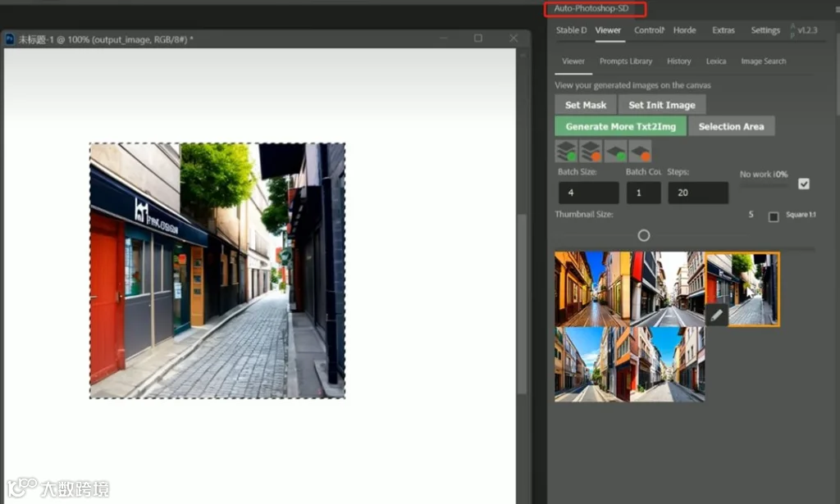
Task: Click the document vertical scrollbar
Action: (x=521, y=304)
